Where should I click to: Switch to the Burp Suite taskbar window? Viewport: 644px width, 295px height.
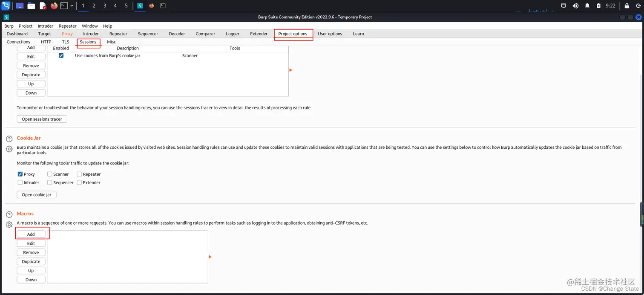[x=140, y=6]
